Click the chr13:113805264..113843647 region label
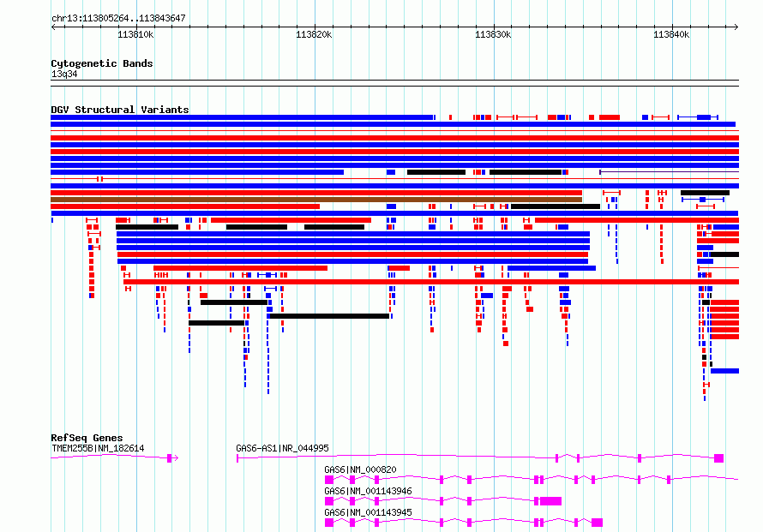The height and width of the screenshot is (532, 763). pos(118,19)
